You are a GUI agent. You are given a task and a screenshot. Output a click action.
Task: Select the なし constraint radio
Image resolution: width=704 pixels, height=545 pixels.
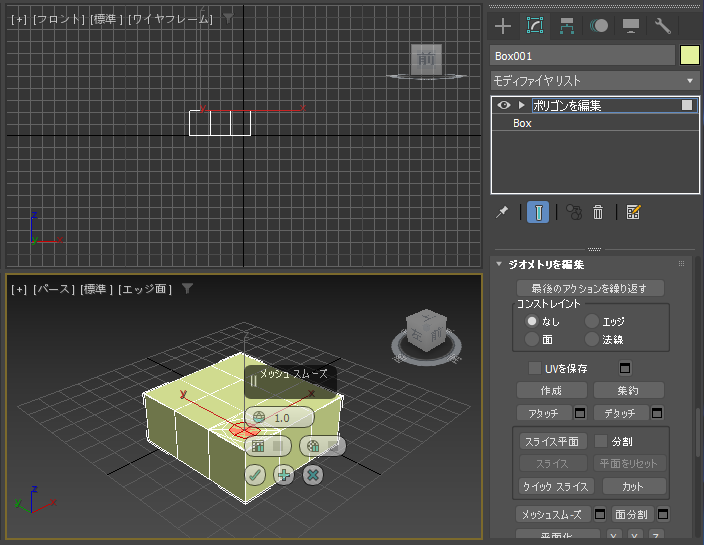tap(532, 321)
